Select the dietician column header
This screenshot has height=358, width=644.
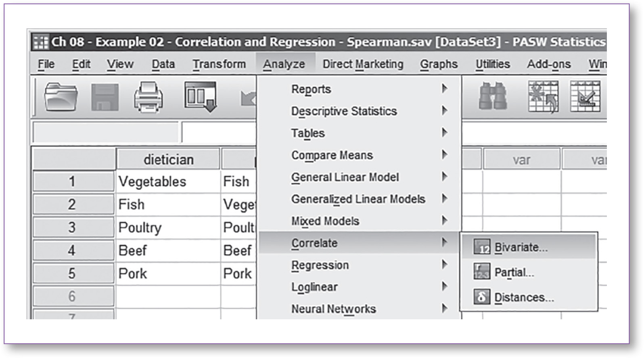168,160
